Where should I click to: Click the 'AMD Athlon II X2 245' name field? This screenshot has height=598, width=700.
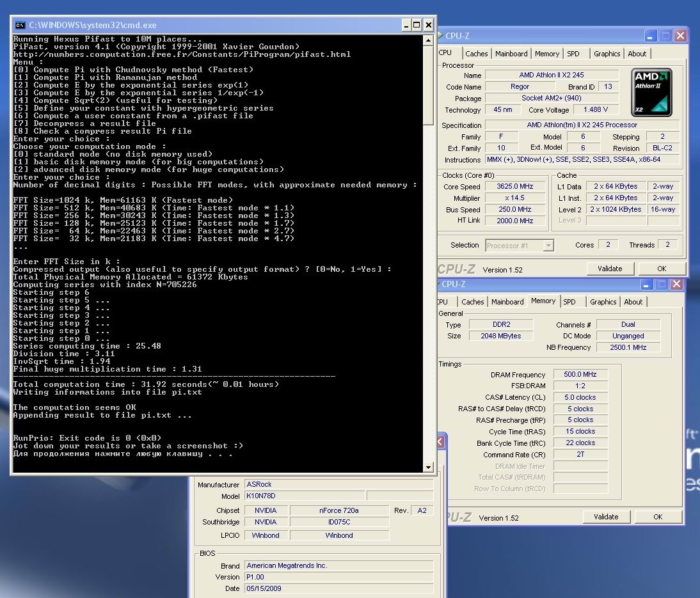coord(552,75)
